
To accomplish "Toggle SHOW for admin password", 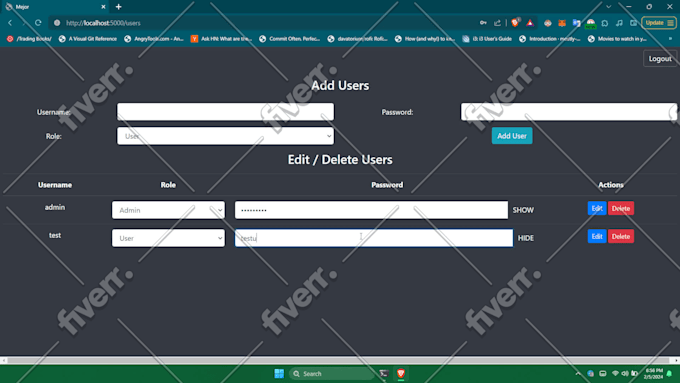I will point(523,210).
